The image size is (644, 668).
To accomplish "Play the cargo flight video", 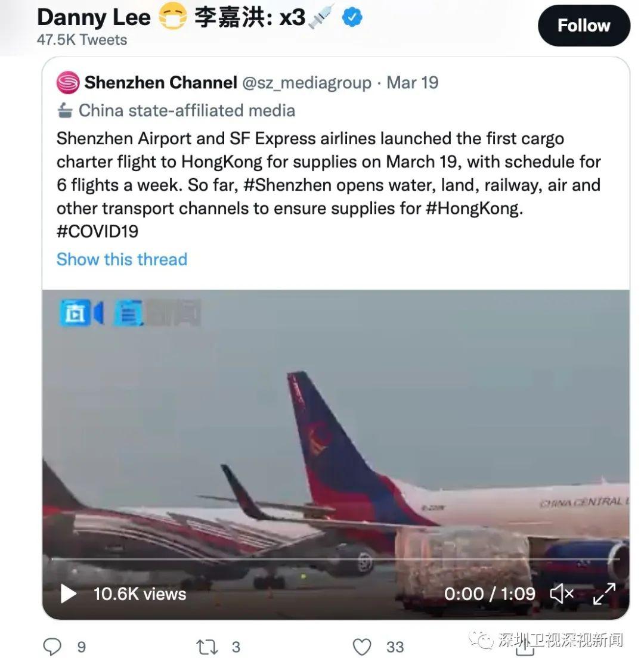I will (x=69, y=594).
